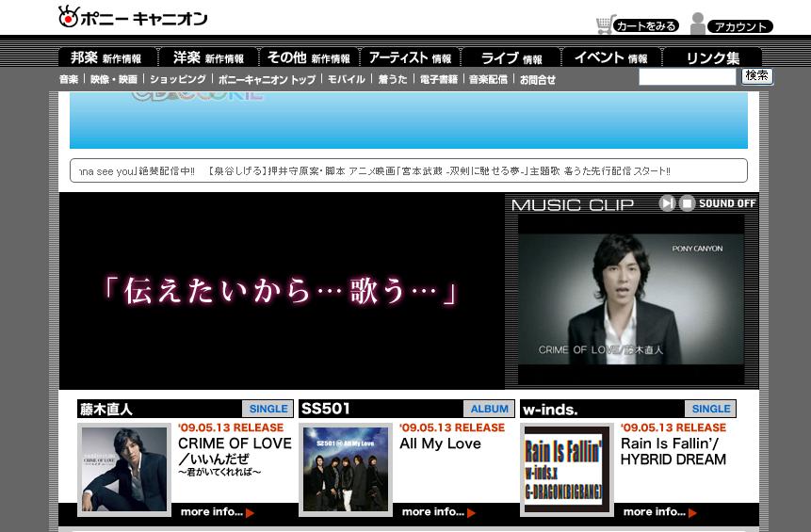Open more info for All My Love
The width and height of the screenshot is (811, 532).
pos(439,512)
